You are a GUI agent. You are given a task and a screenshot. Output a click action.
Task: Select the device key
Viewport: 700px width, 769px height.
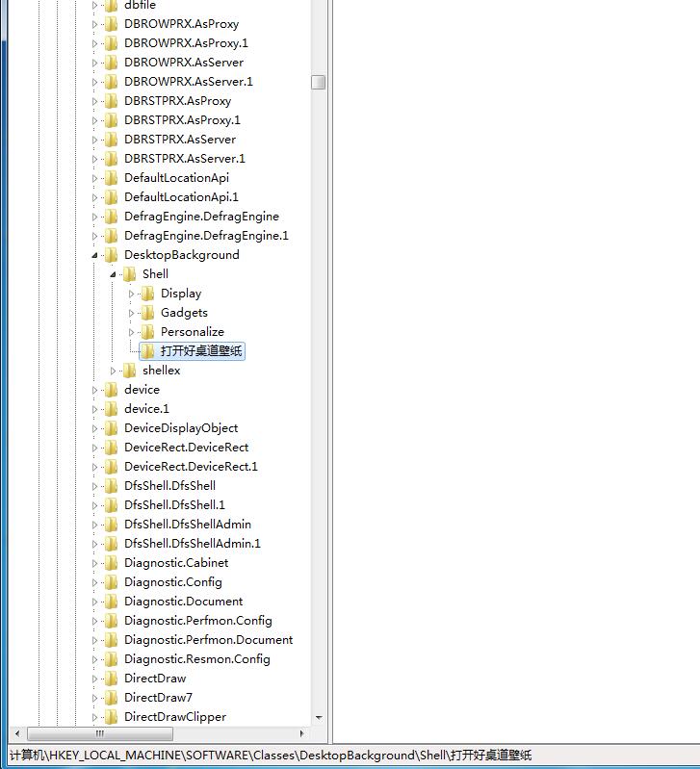point(142,390)
